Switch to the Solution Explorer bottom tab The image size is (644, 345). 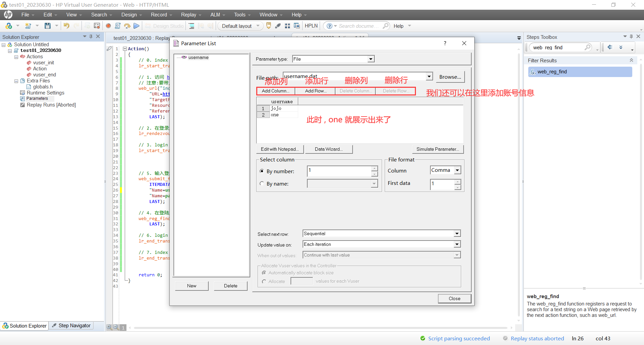point(24,326)
